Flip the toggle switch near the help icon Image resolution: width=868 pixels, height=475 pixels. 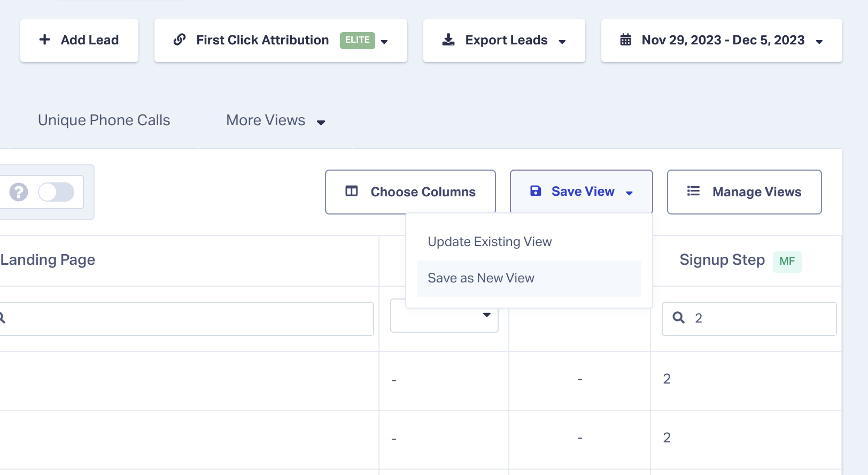pos(56,191)
